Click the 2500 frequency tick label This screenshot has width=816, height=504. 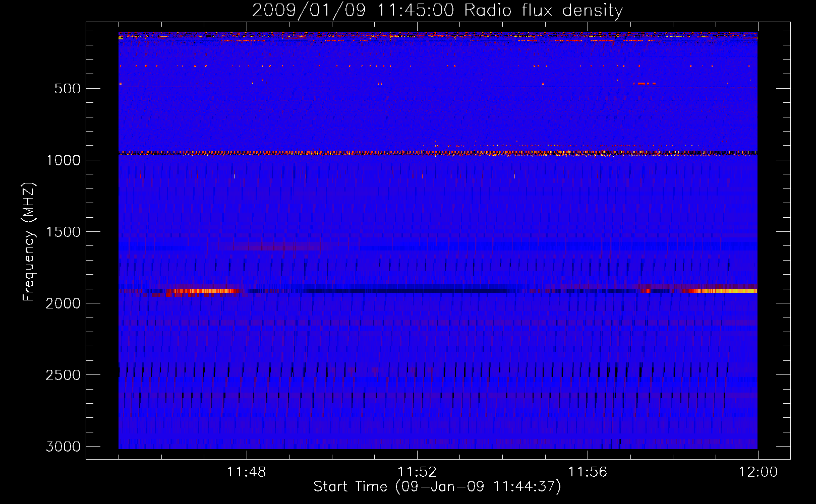(63, 375)
